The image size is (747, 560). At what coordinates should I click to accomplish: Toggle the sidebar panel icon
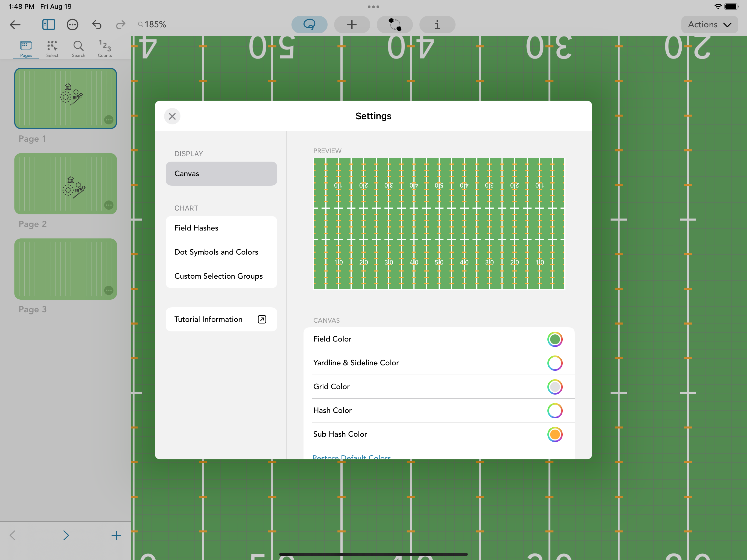(x=49, y=25)
